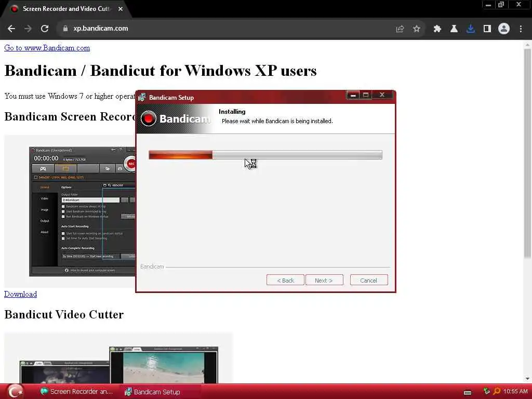
Task: Click the browser forward arrow
Action: pyautogui.click(x=28, y=29)
